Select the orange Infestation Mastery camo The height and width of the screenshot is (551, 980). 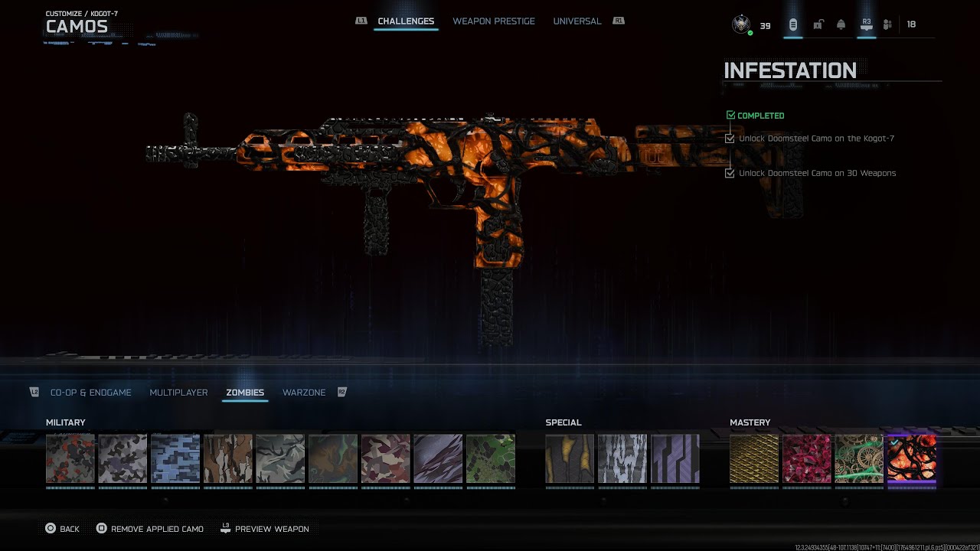click(912, 459)
